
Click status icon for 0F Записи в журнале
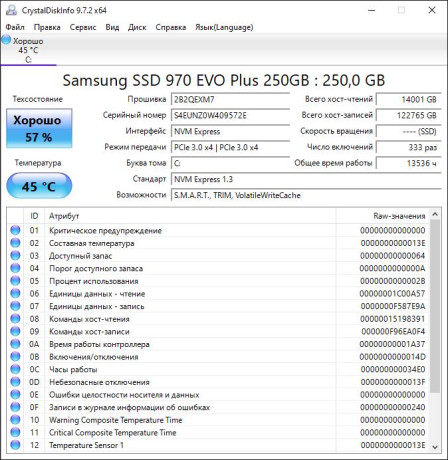coord(15,407)
